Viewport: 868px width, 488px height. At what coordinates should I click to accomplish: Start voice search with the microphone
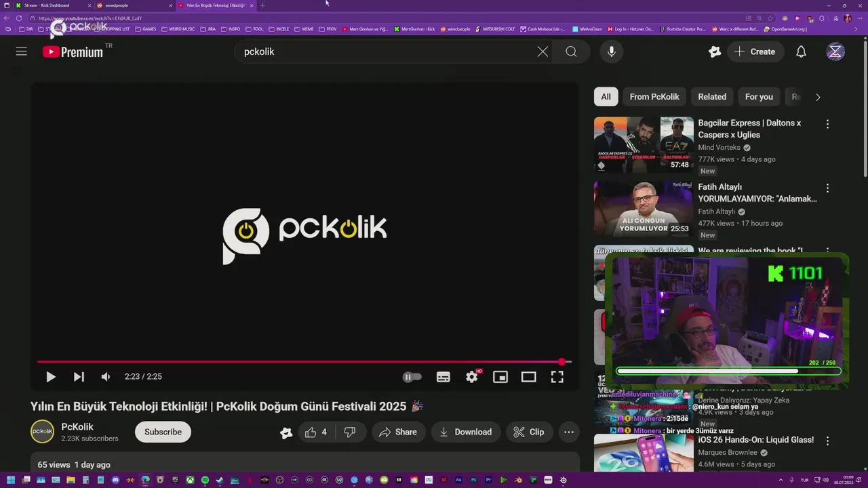point(612,52)
